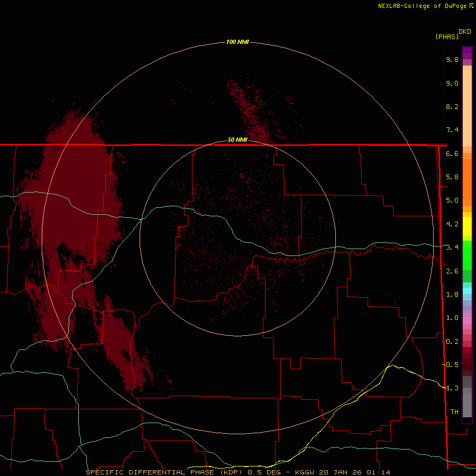Click the 100 NMI range ring label
Screen dimensions: 476x476
pos(237,42)
